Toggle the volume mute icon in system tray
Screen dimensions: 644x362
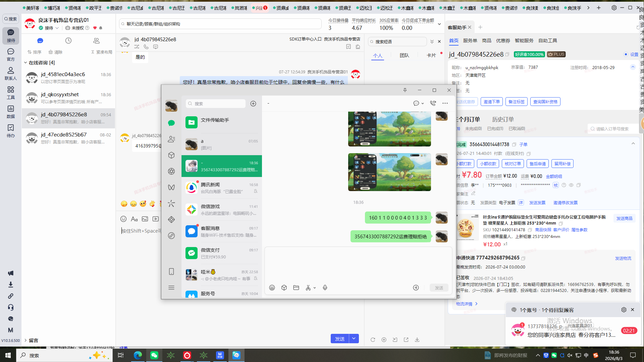pos(570,355)
